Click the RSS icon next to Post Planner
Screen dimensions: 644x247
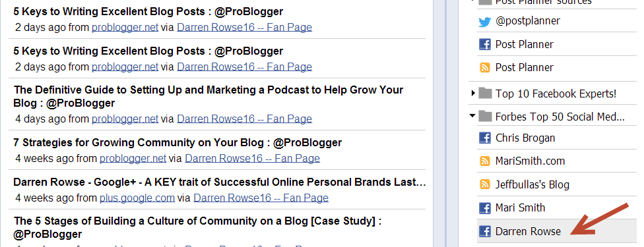(485, 67)
